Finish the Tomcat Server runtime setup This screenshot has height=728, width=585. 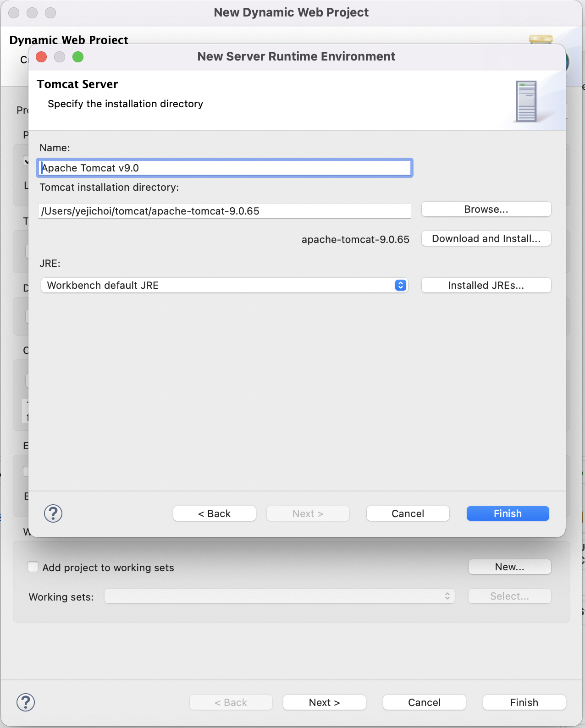tap(508, 513)
